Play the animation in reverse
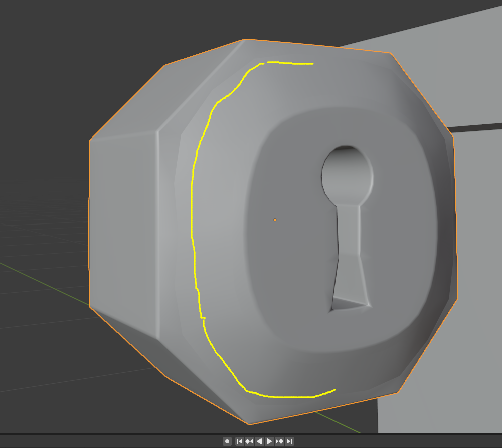502x448 pixels. pyautogui.click(x=259, y=441)
